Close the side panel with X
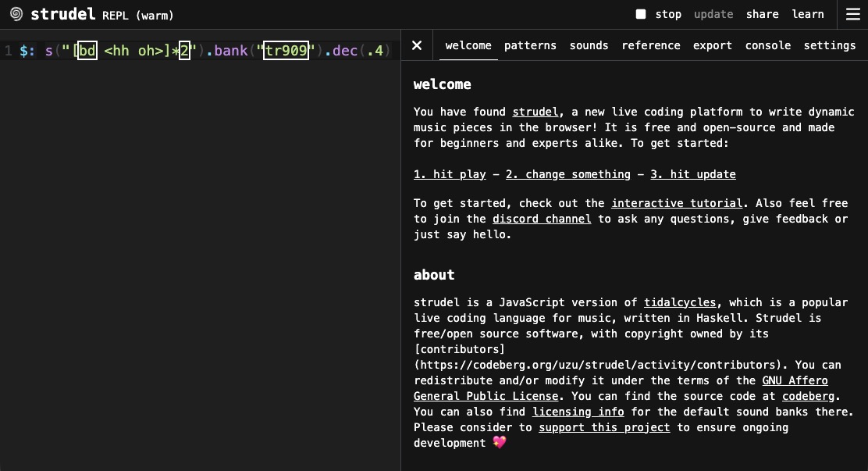The width and height of the screenshot is (868, 471). pos(417,45)
